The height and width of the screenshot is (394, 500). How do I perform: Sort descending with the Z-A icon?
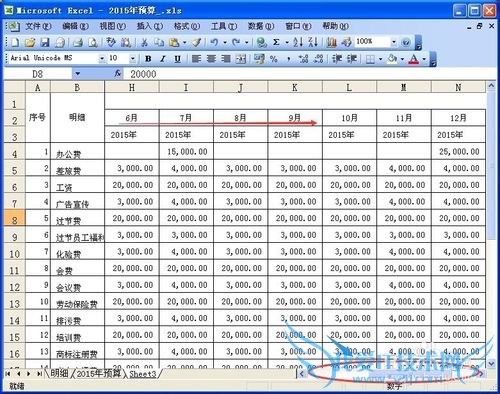[313, 42]
